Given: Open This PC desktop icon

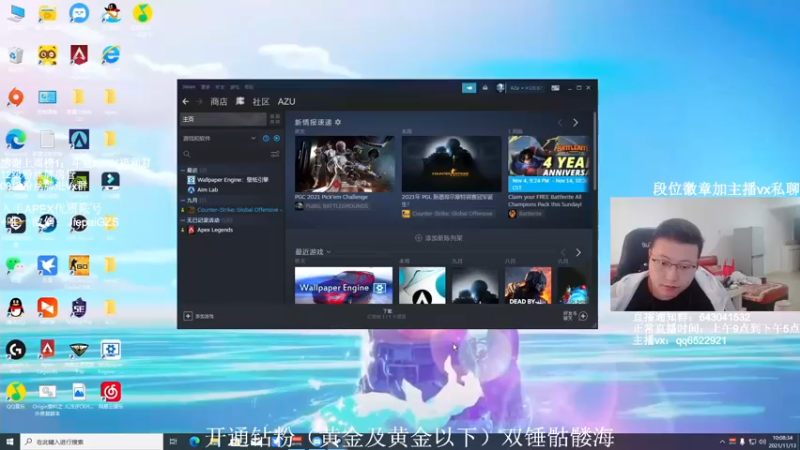Looking at the screenshot, I should (16, 13).
